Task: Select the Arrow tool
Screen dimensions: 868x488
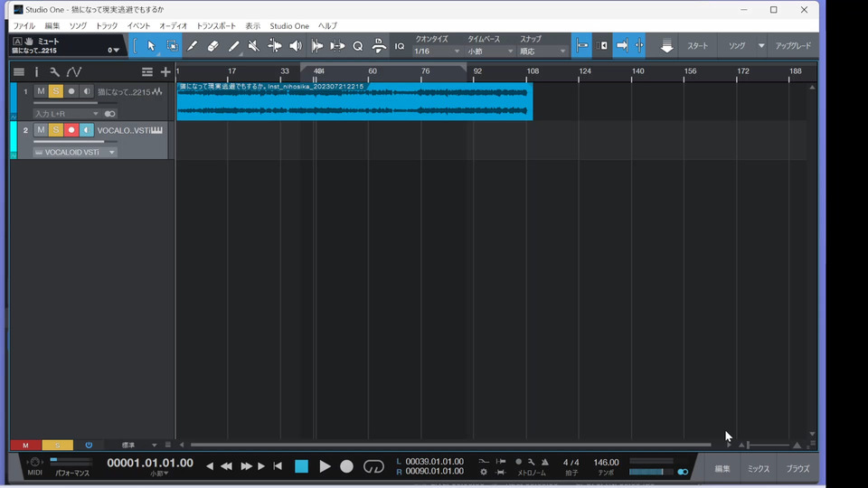Action: pos(151,46)
